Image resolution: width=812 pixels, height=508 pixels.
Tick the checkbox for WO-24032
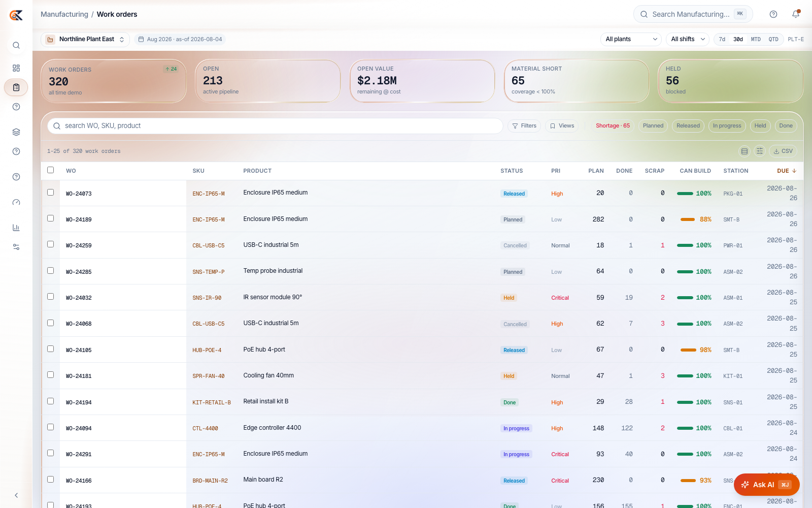point(50,297)
